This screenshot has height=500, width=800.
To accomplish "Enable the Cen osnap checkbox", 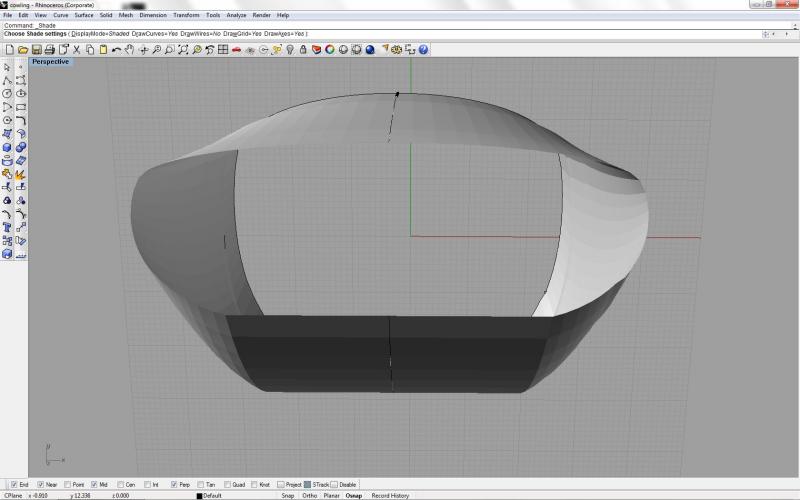I will coord(120,485).
